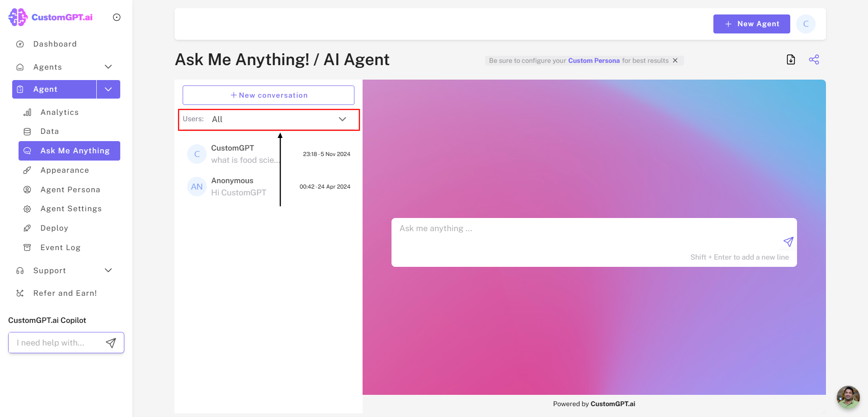Screen dimensions: 868x417
Task: Click the Agents house icon
Action: (20, 67)
